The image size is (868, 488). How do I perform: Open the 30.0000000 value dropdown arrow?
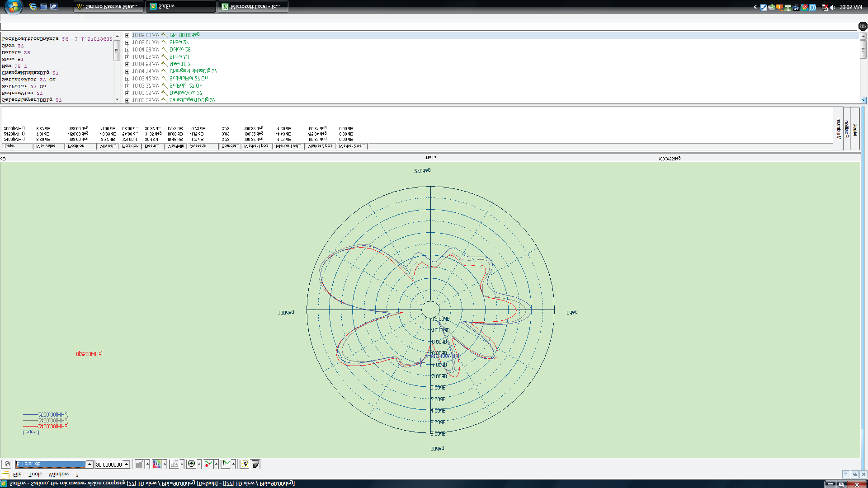tap(127, 465)
